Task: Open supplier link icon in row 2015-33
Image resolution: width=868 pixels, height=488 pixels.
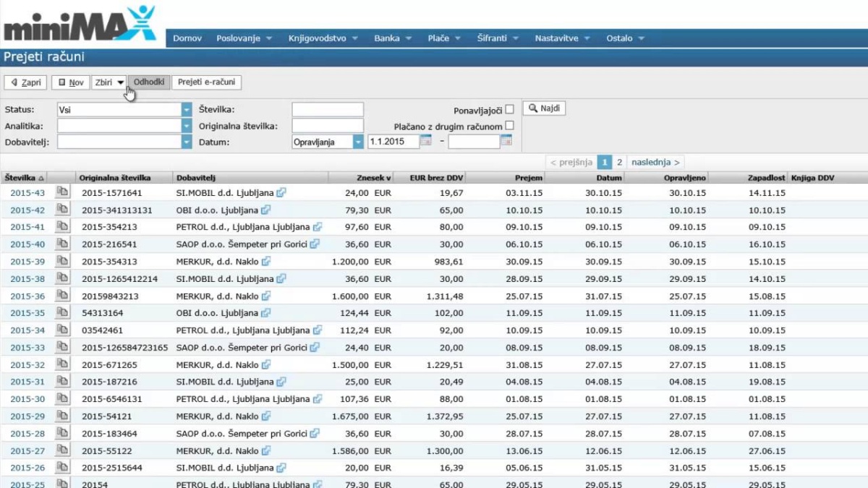Action: click(x=315, y=348)
